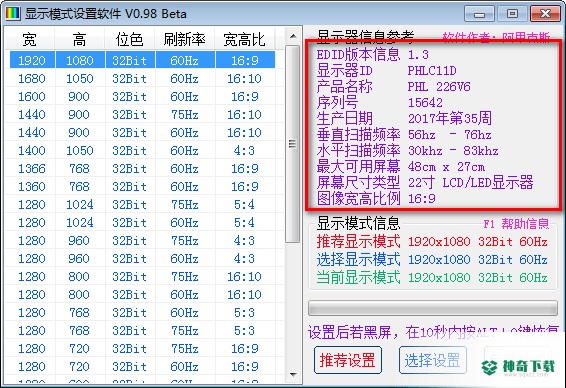This screenshot has width=566, height=388.
Task: Select the 1280 768 60Hz row
Action: (143, 313)
